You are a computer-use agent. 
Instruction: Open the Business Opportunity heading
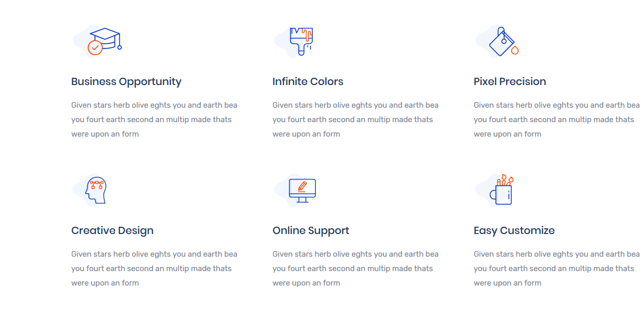point(126,81)
